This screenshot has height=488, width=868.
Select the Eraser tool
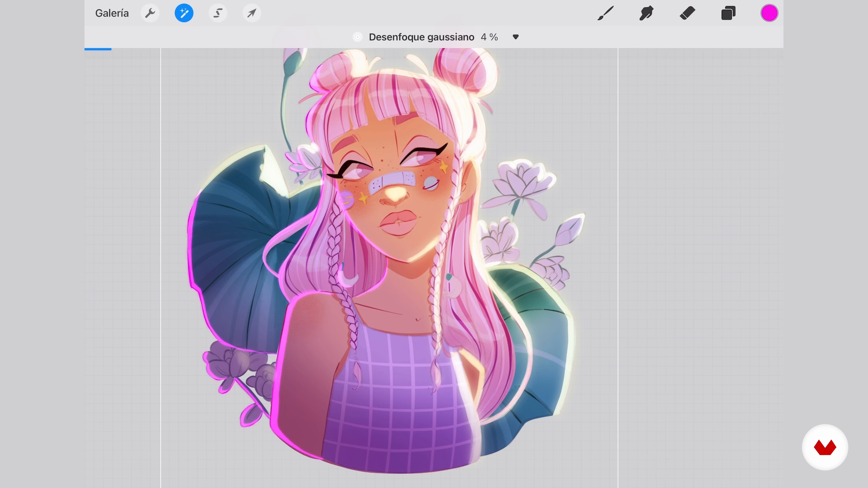click(x=687, y=13)
